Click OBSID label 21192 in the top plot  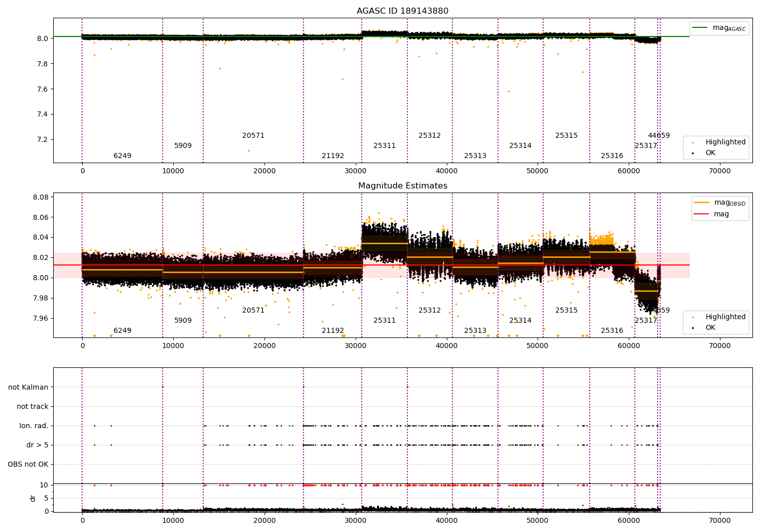333,156
